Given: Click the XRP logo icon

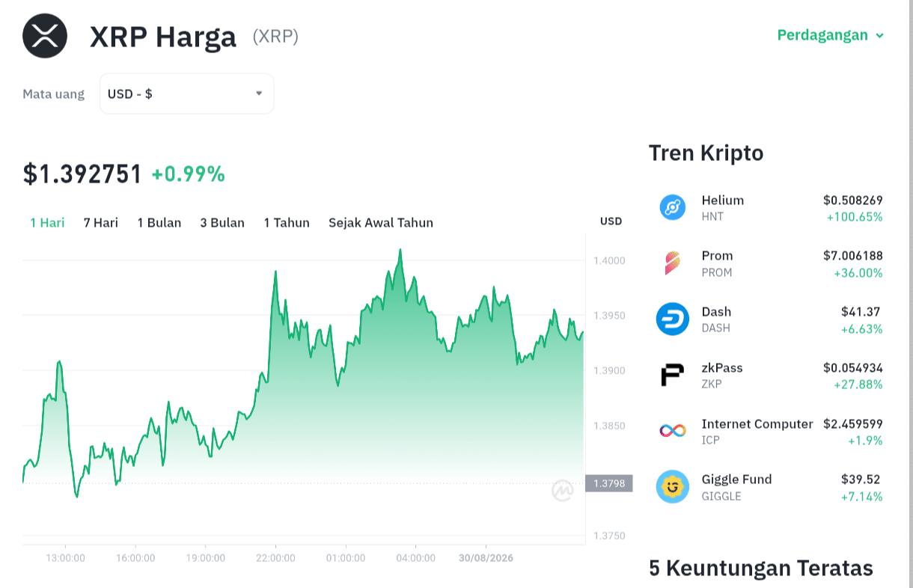Looking at the screenshot, I should 45,36.
